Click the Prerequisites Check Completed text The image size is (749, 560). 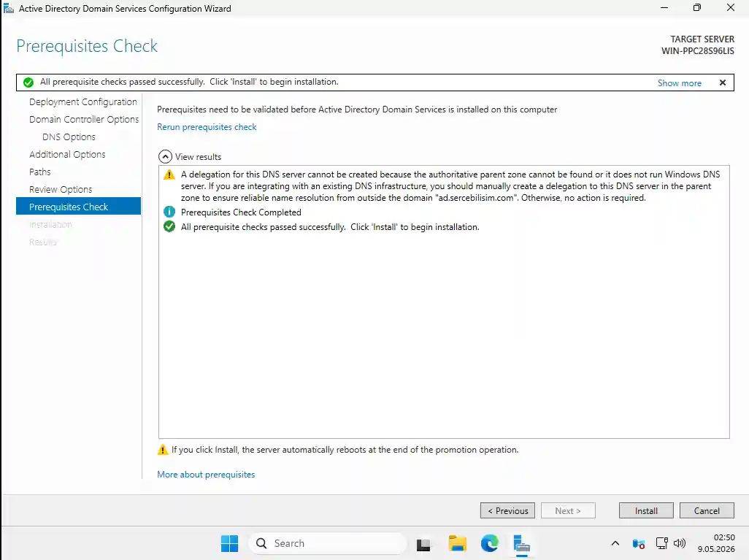[241, 212]
